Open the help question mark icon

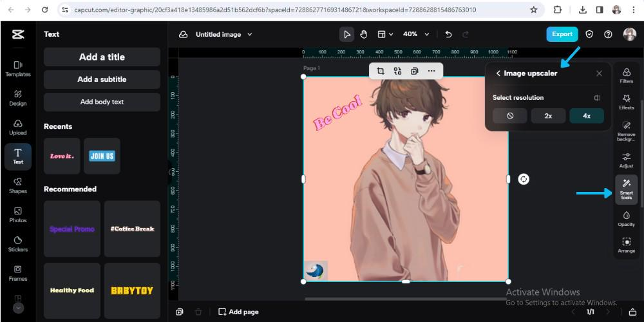click(609, 35)
